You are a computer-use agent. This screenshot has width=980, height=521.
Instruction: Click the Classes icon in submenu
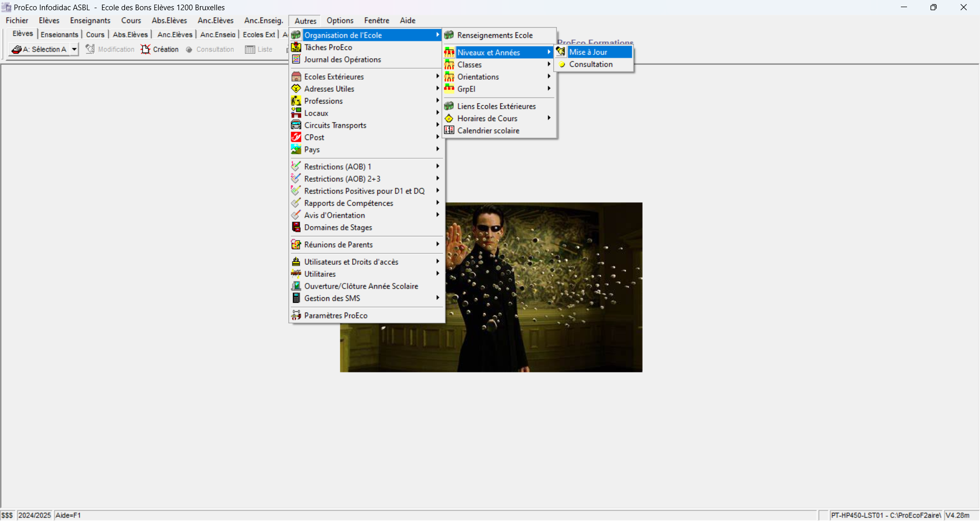[449, 65]
